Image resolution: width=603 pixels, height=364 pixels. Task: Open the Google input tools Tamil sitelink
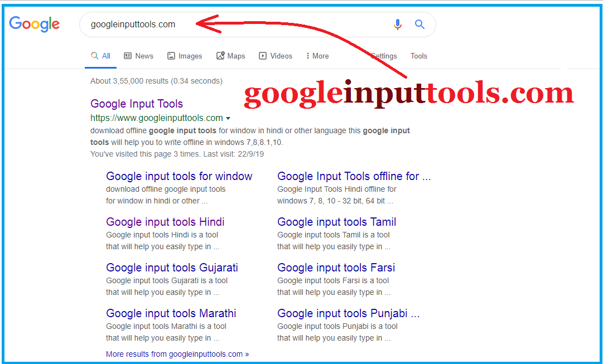click(x=336, y=222)
